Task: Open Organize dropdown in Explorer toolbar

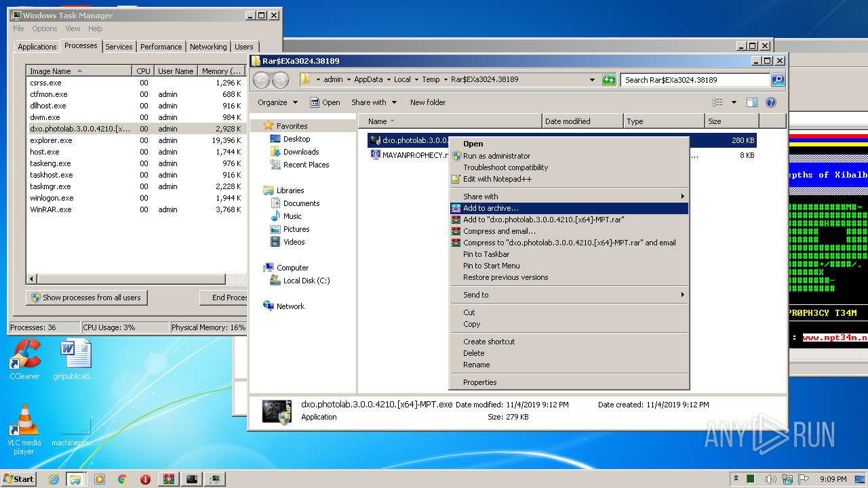Action: tap(277, 102)
